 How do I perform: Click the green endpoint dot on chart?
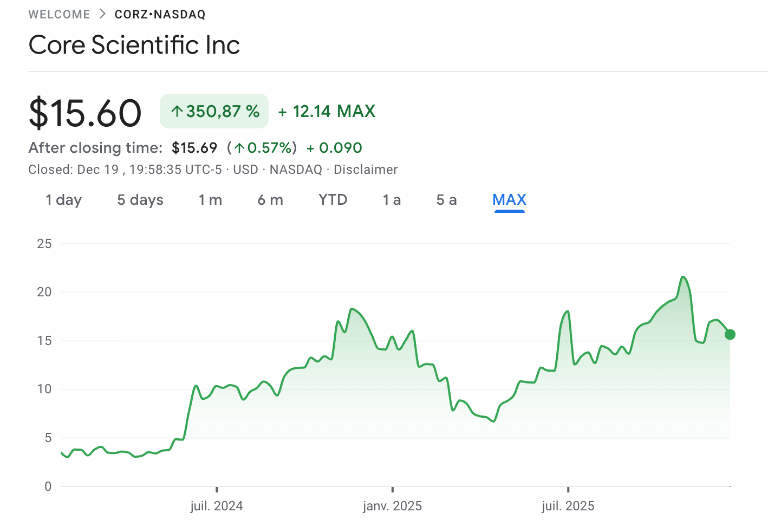pos(730,334)
